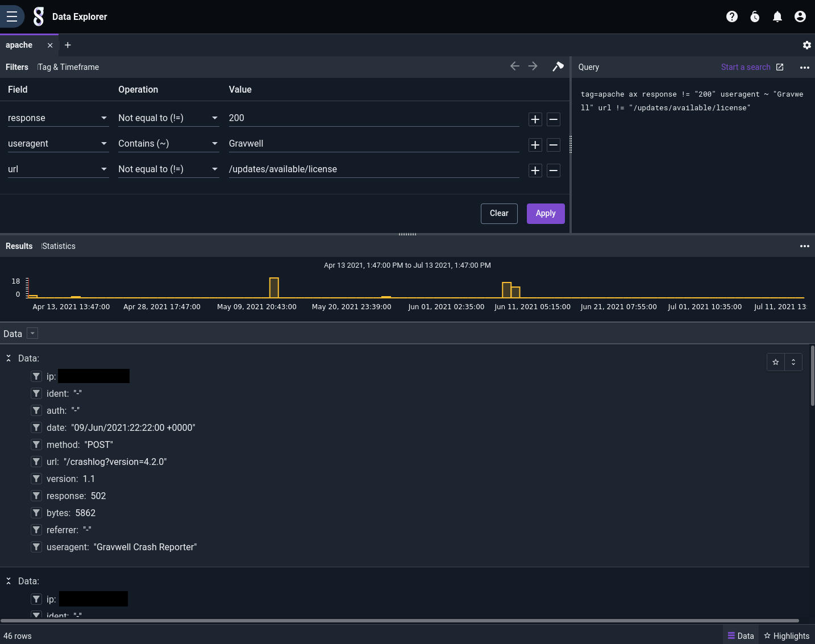Open Results panel more options menu

(x=805, y=246)
